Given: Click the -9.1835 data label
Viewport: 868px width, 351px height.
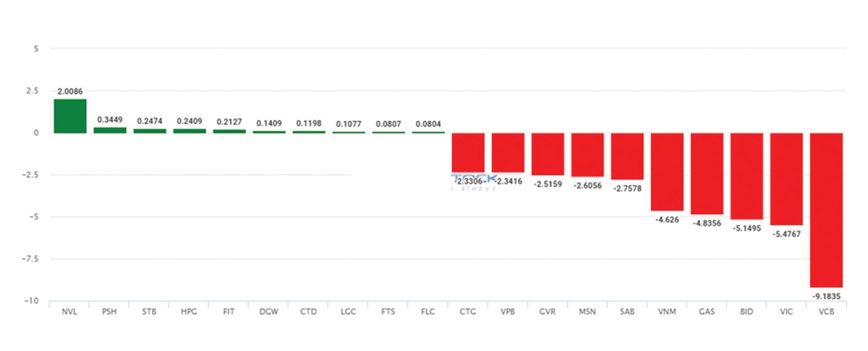Looking at the screenshot, I should point(826,295).
